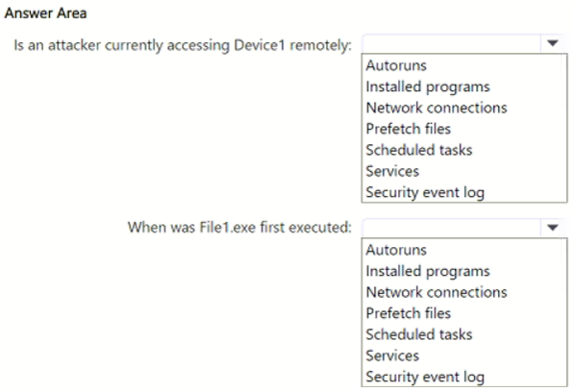This screenshot has width=574, height=392.
Task: Pick Prefetch files in the first list
Action: 409,129
